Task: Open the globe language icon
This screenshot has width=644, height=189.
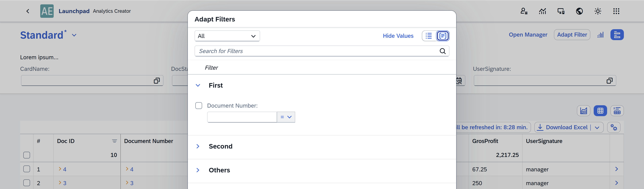Action: [x=579, y=11]
